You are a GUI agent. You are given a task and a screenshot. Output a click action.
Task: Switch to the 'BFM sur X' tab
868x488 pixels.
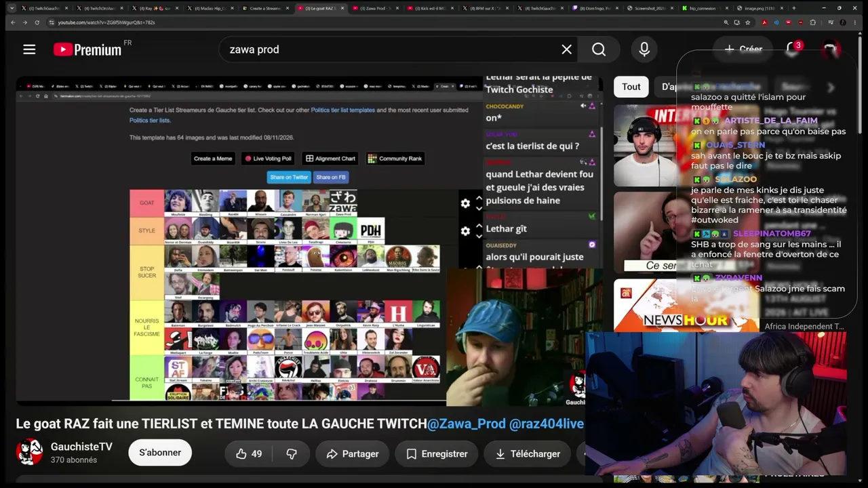(x=486, y=8)
